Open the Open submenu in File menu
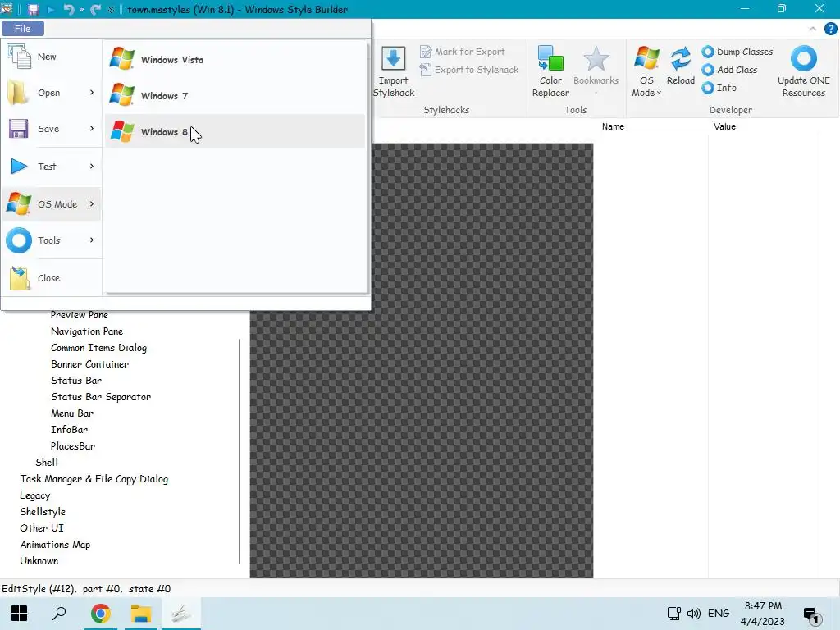 click(52, 93)
